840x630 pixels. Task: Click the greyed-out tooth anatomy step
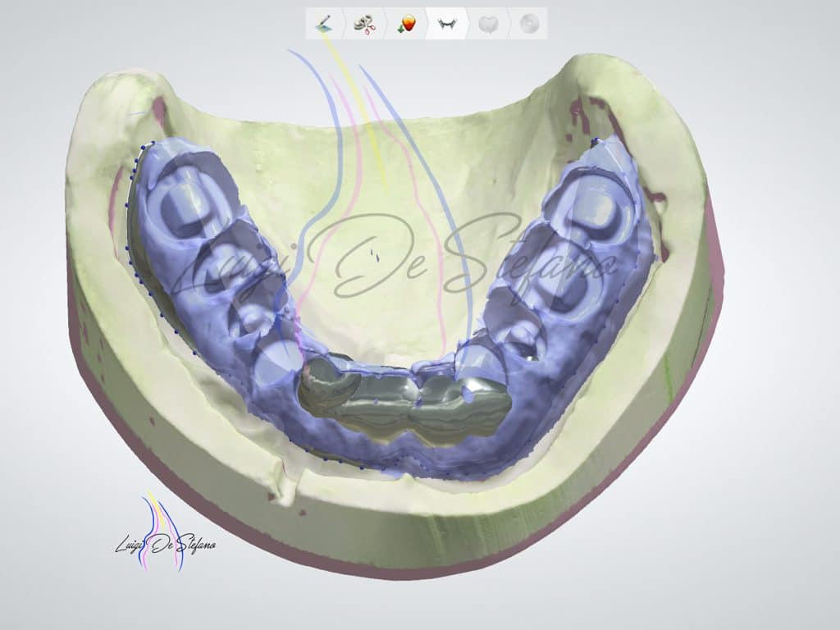[487, 24]
